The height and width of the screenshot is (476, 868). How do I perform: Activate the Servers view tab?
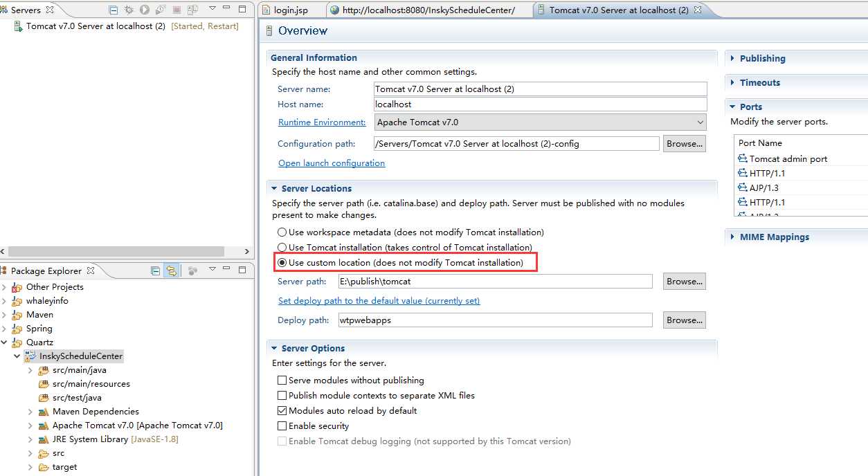[26, 10]
